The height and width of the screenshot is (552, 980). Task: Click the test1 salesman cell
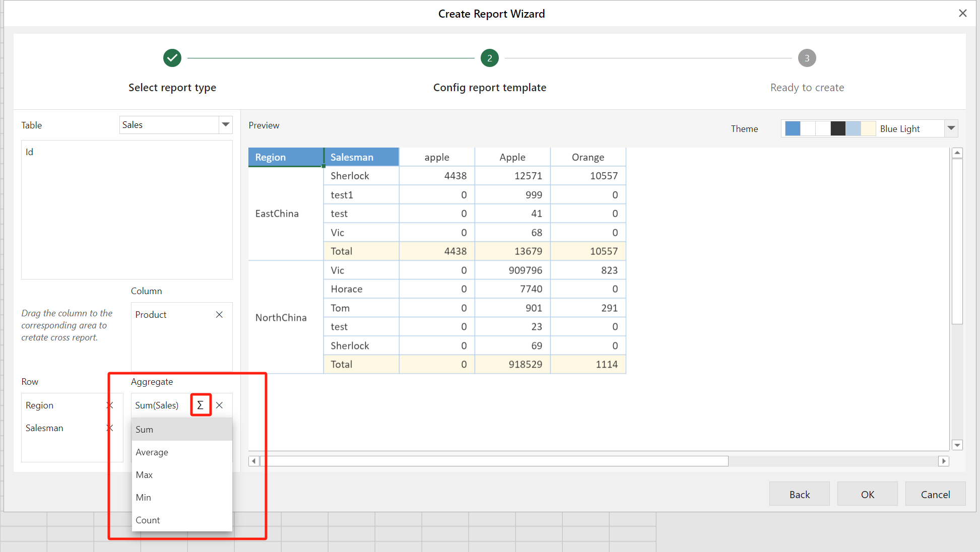[x=361, y=195]
